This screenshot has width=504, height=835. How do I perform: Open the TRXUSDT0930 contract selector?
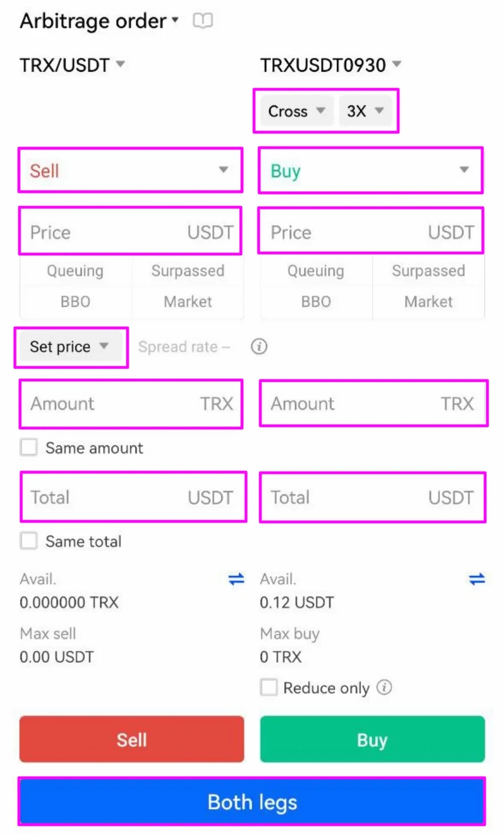click(331, 65)
